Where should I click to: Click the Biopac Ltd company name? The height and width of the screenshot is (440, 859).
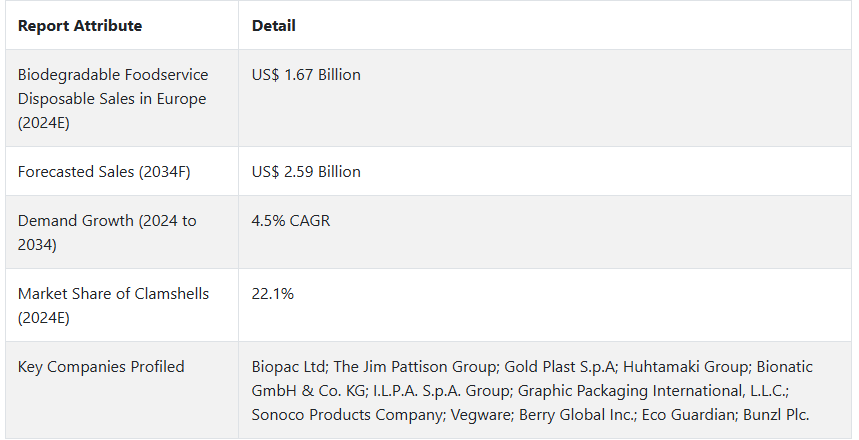[x=288, y=367]
